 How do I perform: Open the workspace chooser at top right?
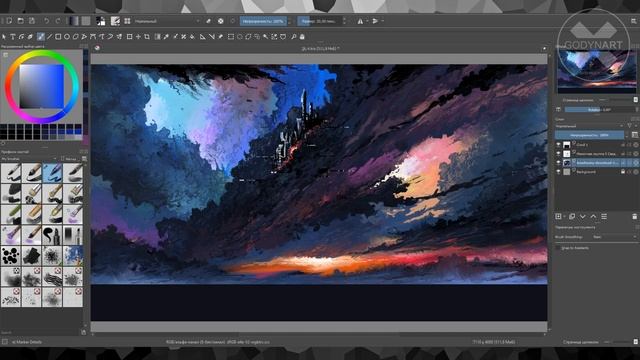click(x=634, y=21)
